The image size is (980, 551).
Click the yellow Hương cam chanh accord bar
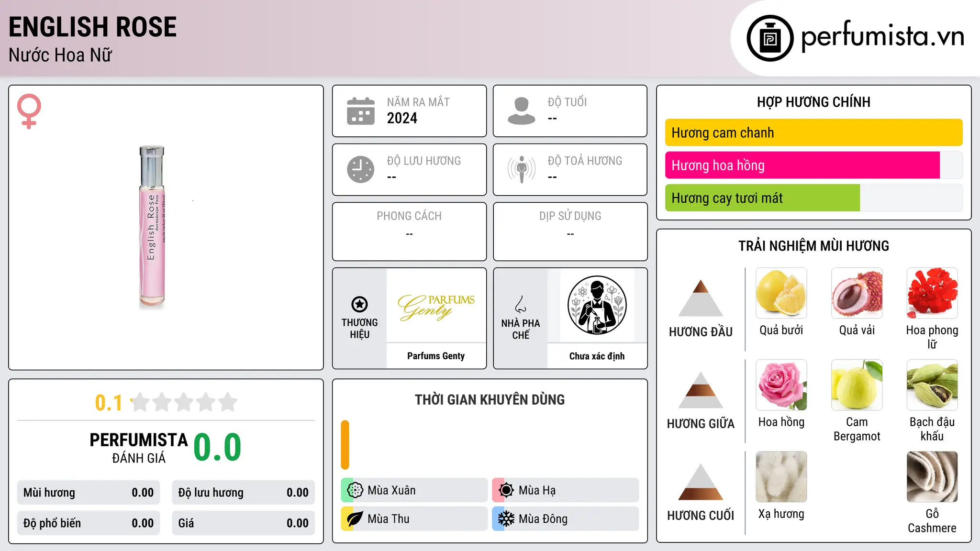[x=813, y=132]
